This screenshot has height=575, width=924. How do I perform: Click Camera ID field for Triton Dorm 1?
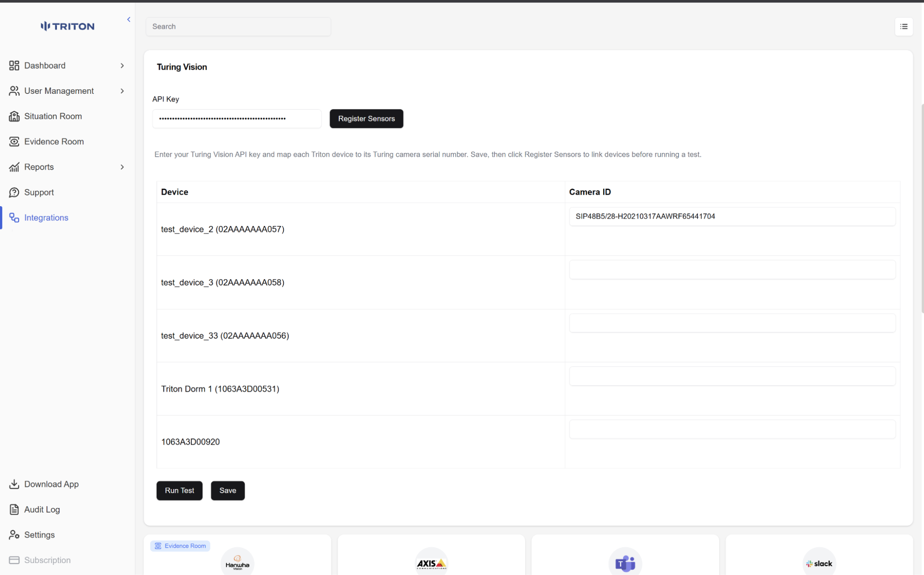(x=732, y=376)
